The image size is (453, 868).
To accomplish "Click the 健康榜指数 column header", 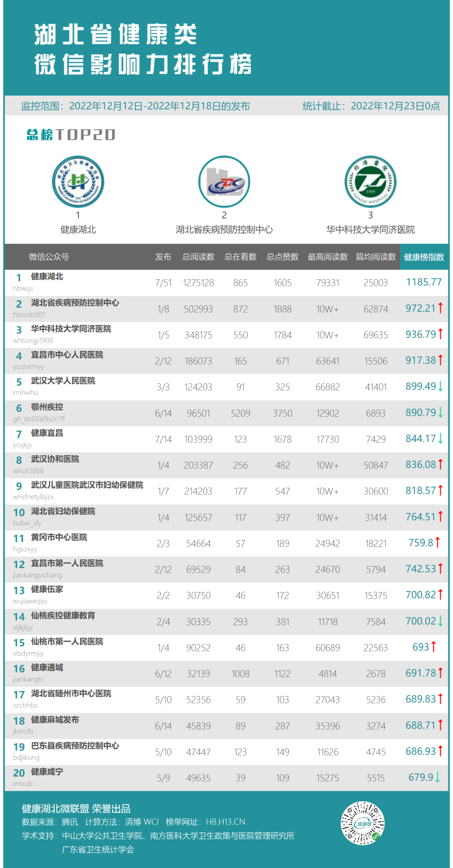I will coord(424,257).
